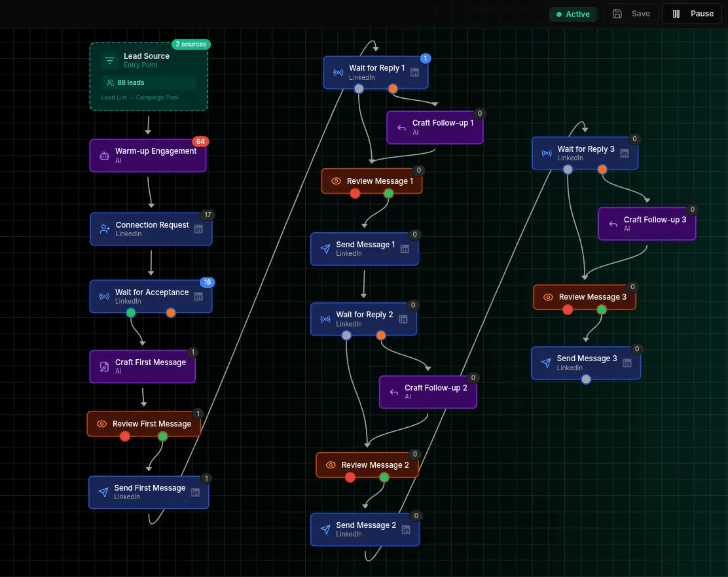728x577 pixels.
Task: Click orange output port of Wait for Reply 2
Action: point(381,336)
